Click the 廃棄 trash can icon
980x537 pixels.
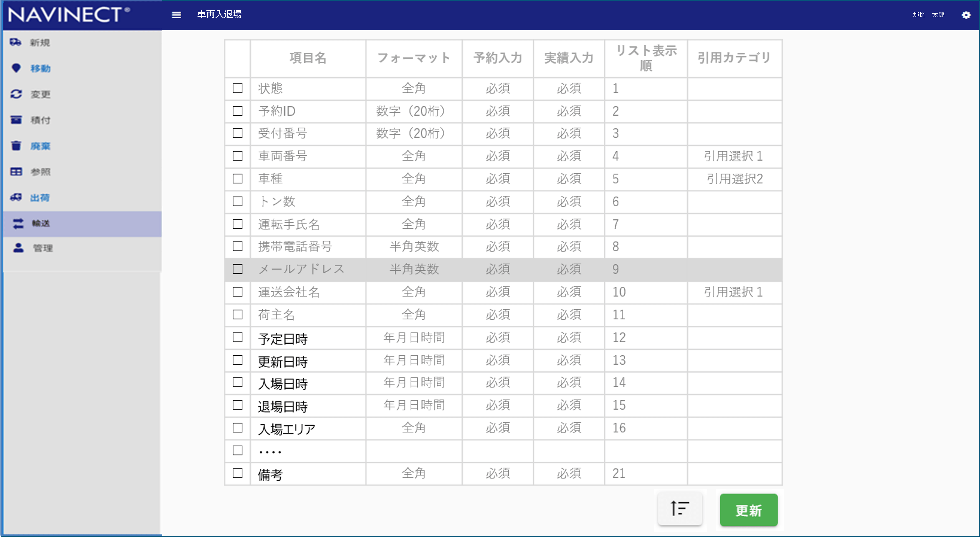(x=16, y=146)
